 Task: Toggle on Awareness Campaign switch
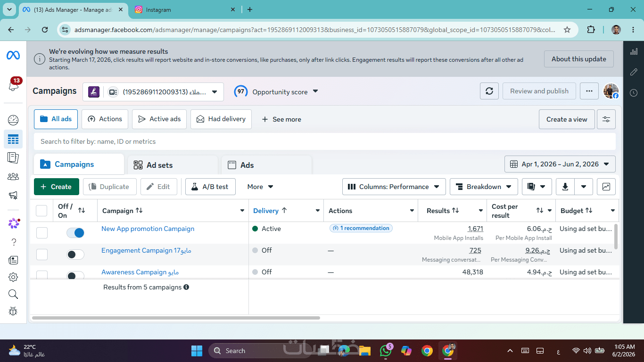pyautogui.click(x=75, y=276)
